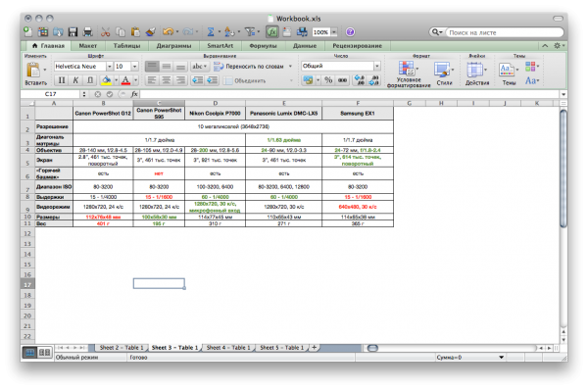588x390 pixels.
Task: Toggle middle vertical alignment
Action: (167, 67)
